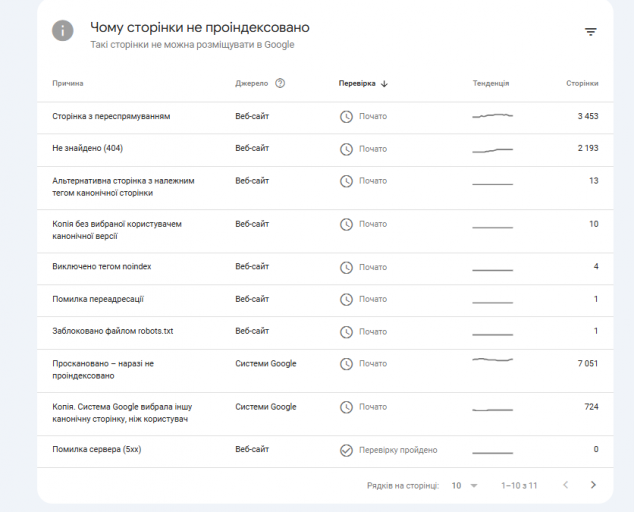The image size is (634, 512).
Task: Click clock icon in Не знайдено (404) row
Action: pos(346,149)
